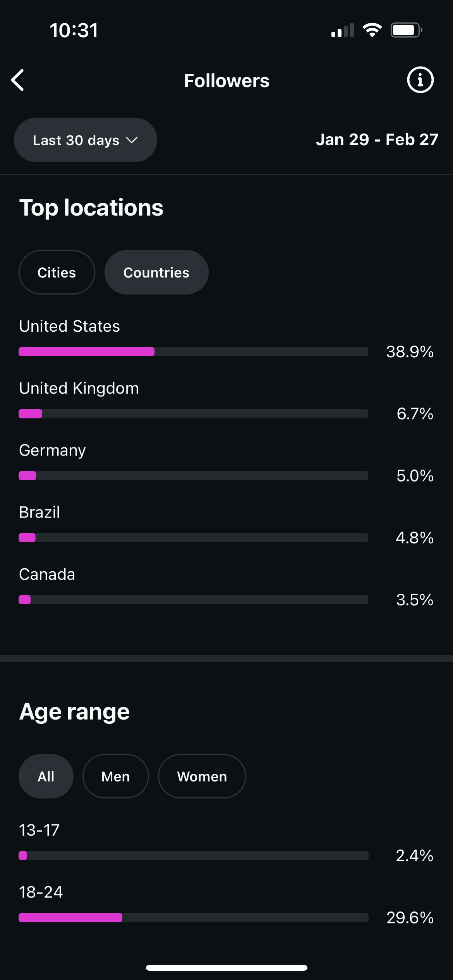
Task: Select the All age filter
Action: [46, 776]
